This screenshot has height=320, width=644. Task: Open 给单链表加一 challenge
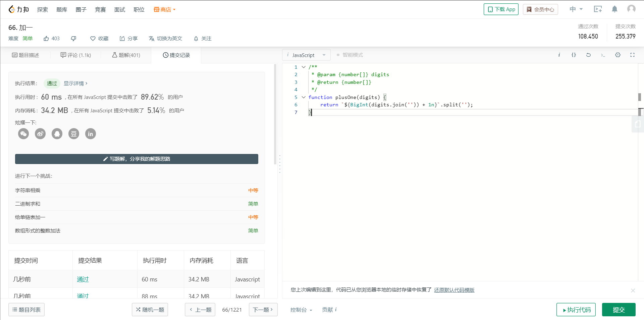pos(30,217)
